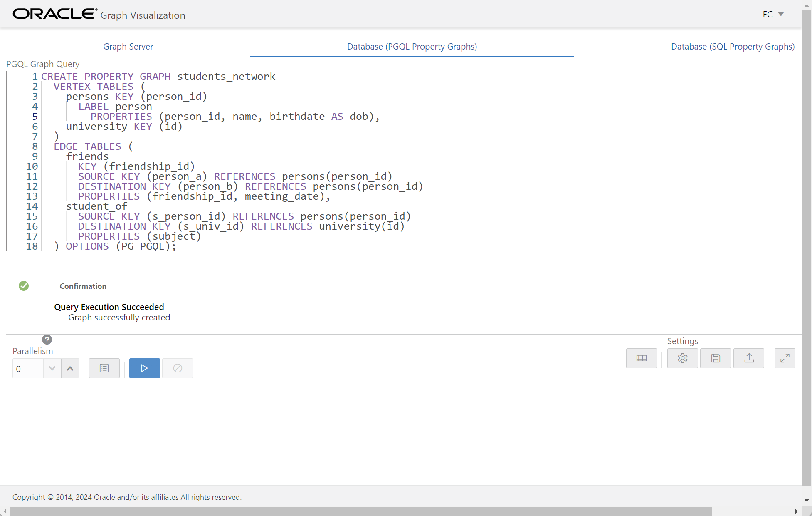Open the EC user dropdown menu

773,15
